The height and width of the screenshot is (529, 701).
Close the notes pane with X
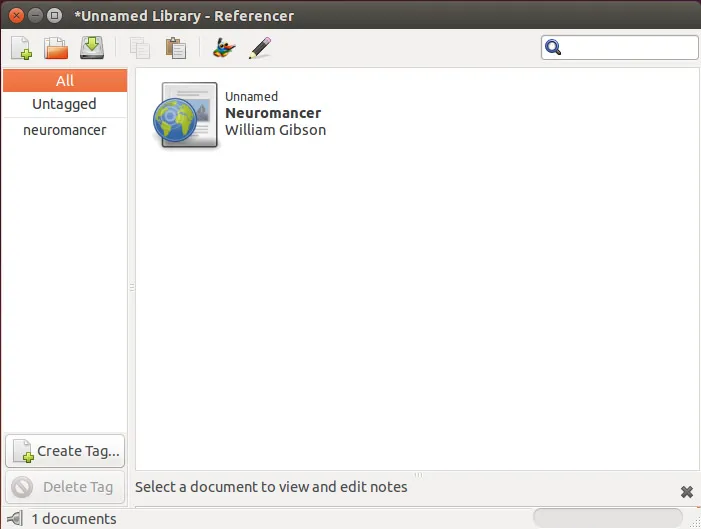(687, 492)
